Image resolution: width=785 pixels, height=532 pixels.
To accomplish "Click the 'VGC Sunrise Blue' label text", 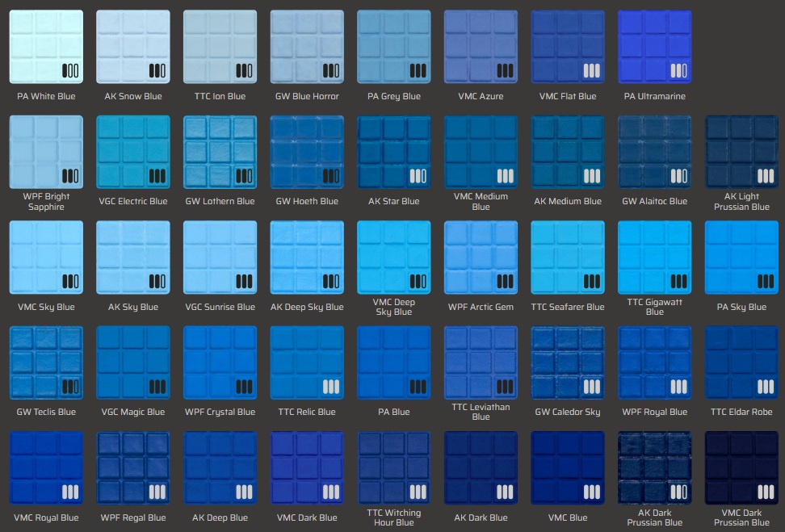I will point(220,307).
